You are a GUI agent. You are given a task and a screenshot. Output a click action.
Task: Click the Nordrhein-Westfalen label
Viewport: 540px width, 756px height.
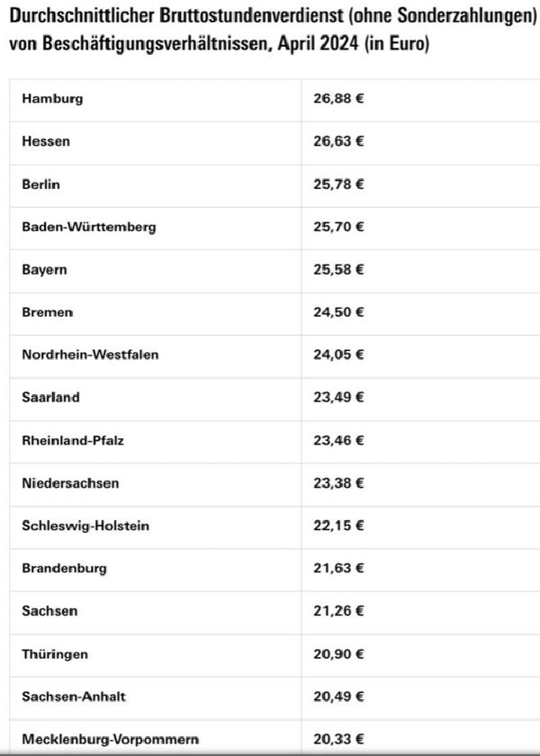90,355
